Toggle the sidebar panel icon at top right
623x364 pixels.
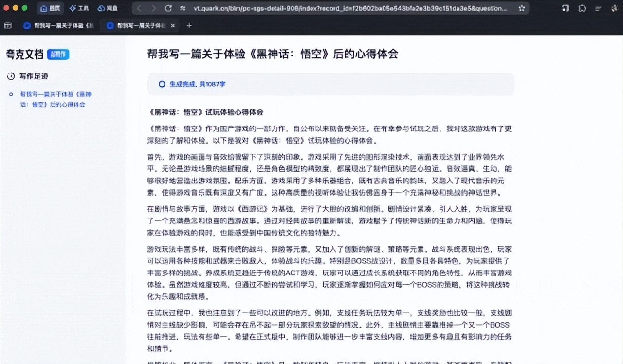pos(566,8)
